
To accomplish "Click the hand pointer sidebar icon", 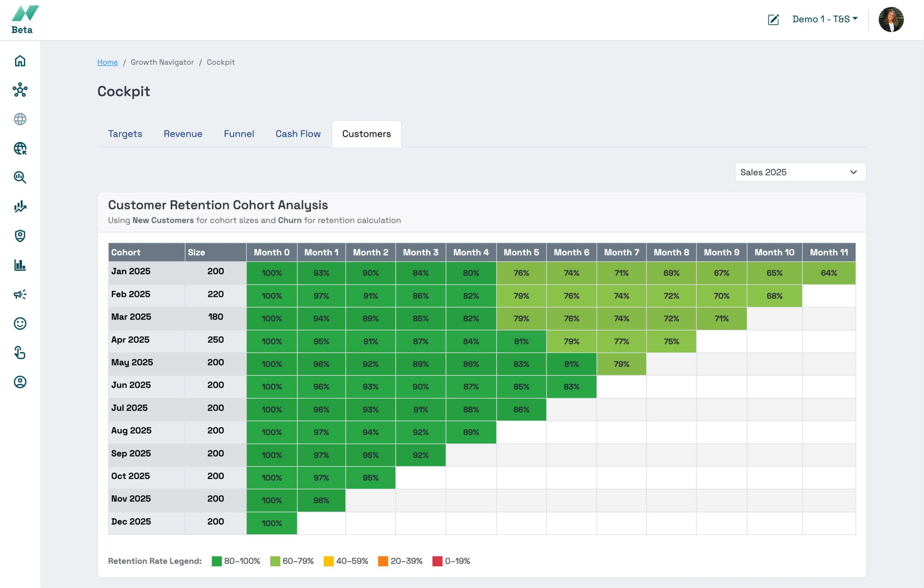I will pyautogui.click(x=20, y=352).
